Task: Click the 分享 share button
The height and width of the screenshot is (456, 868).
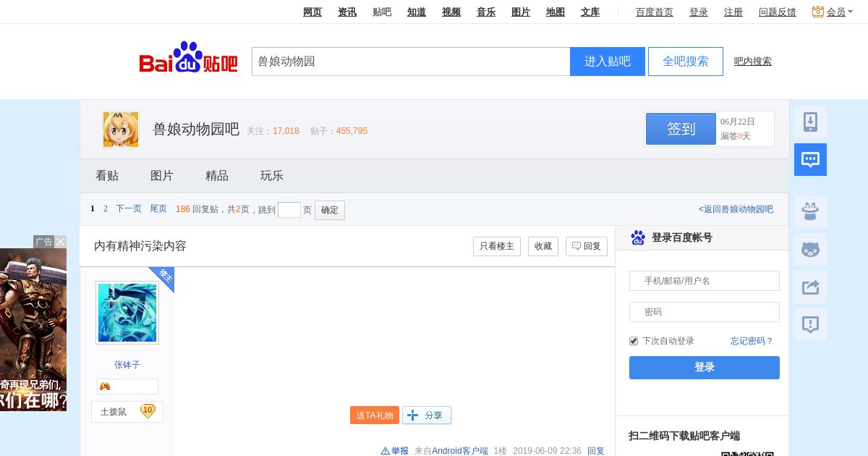Action: (427, 415)
